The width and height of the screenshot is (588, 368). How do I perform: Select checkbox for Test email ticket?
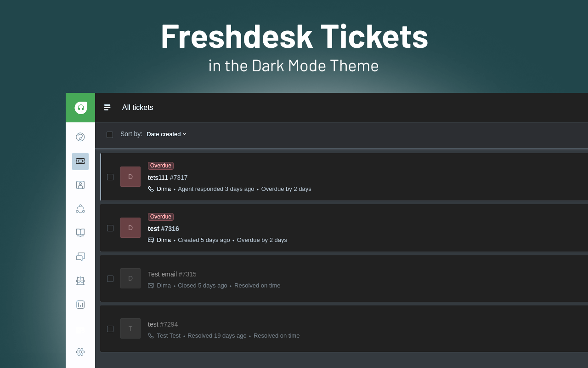coord(110,278)
